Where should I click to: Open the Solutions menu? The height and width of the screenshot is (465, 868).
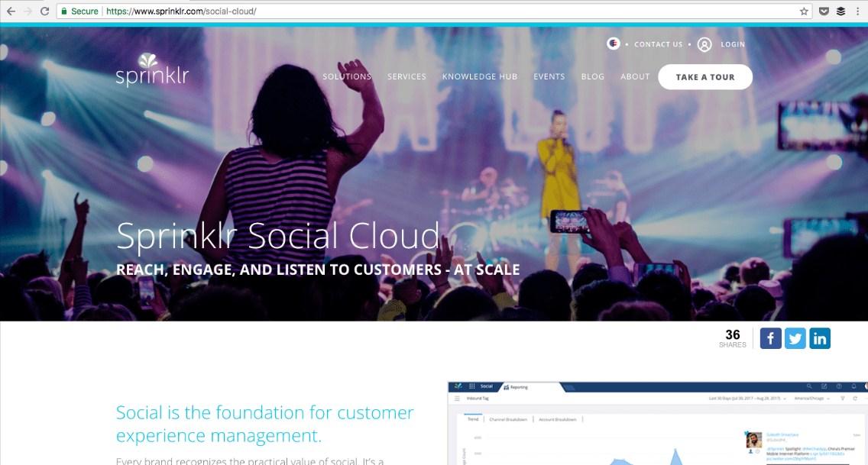click(x=347, y=76)
